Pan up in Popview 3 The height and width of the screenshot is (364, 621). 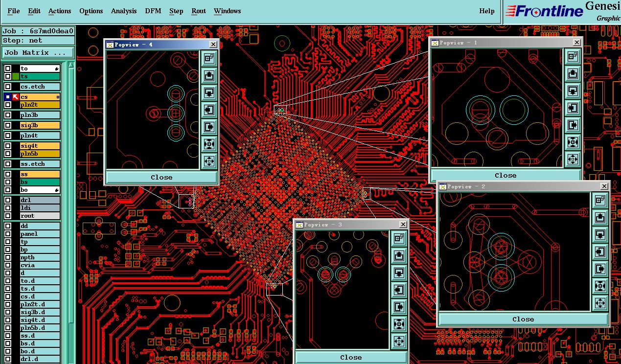pos(399,256)
